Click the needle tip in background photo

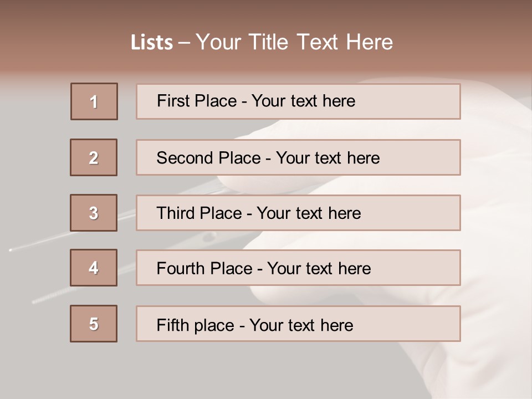(11, 250)
